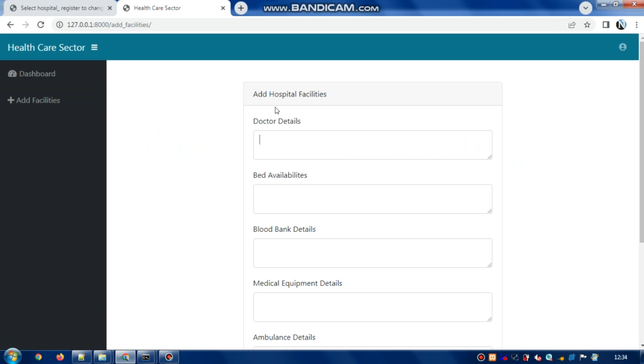The width and height of the screenshot is (644, 364).
Task: Click the Bed Availabilites label
Action: point(280,175)
